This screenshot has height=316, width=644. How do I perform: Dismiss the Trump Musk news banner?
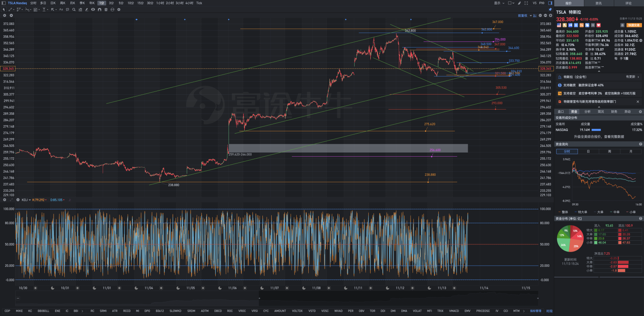tap(638, 101)
